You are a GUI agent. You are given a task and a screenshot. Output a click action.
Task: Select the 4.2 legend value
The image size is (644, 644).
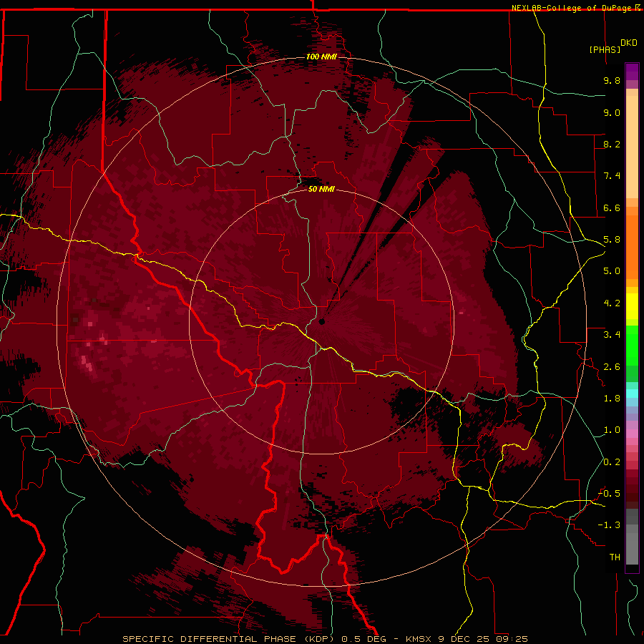click(612, 303)
